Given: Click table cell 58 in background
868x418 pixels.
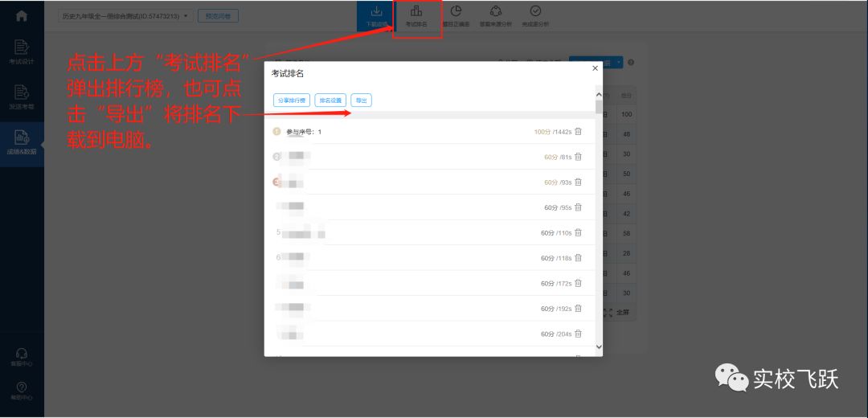Looking at the screenshot, I should click(627, 234).
